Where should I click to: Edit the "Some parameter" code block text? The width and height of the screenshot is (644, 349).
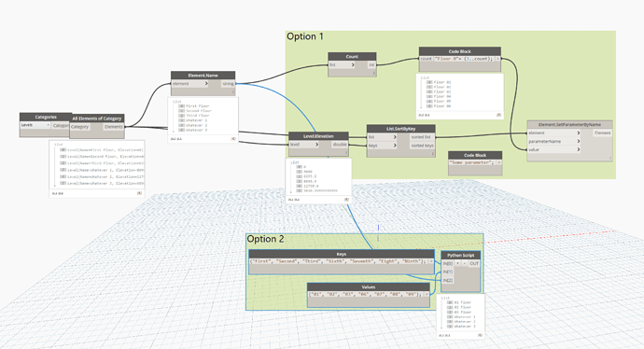tap(471, 162)
